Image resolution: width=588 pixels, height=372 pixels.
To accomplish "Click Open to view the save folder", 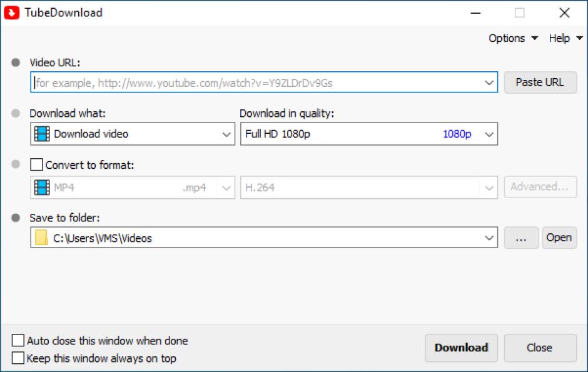I will 559,238.
